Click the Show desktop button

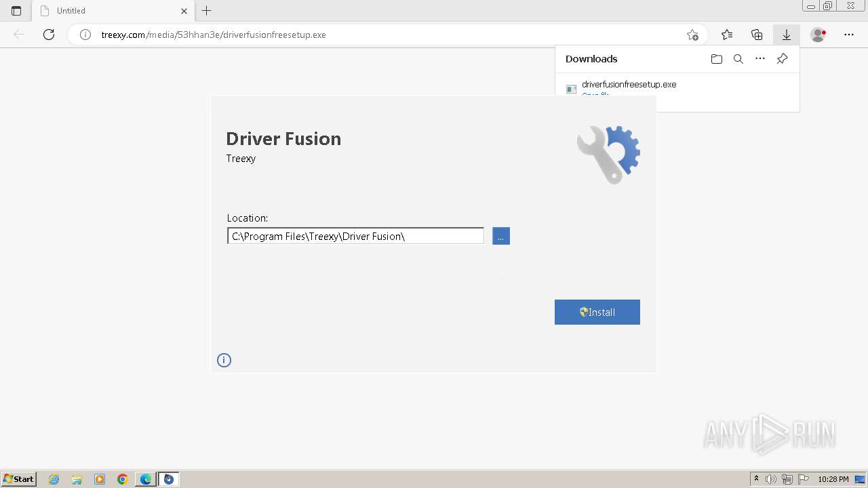pyautogui.click(x=861, y=479)
